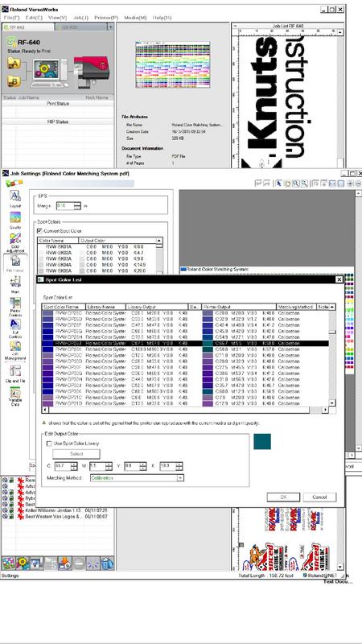Open the Layout settings icon
Viewport: 362px width, 644px height.
click(15, 196)
